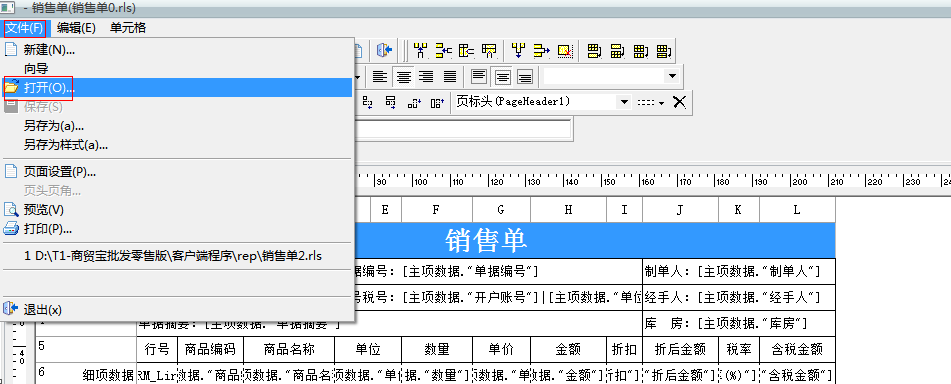Click the 经手人 cell

[x=739, y=297]
